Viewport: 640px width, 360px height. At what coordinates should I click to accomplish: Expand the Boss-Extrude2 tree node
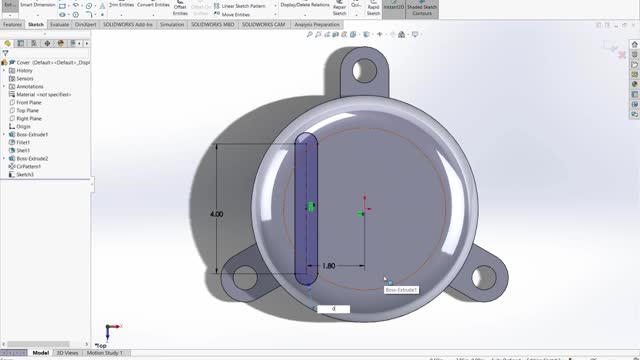(x=4, y=158)
